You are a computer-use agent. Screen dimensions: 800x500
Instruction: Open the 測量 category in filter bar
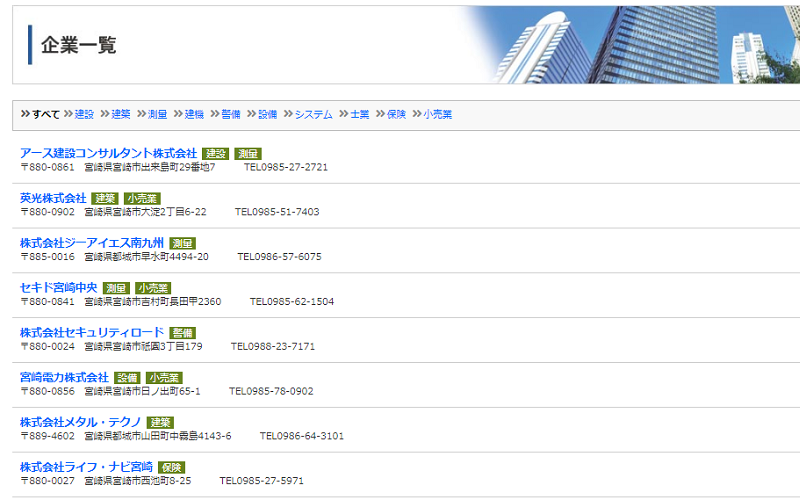pyautogui.click(x=157, y=115)
